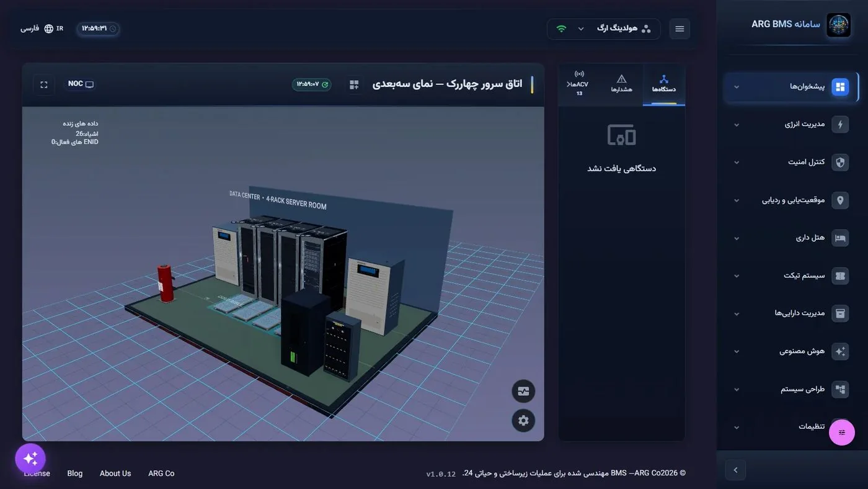This screenshot has width=868, height=489.
Task: Collapse the sidebar with arrow button
Action: pyautogui.click(x=735, y=470)
